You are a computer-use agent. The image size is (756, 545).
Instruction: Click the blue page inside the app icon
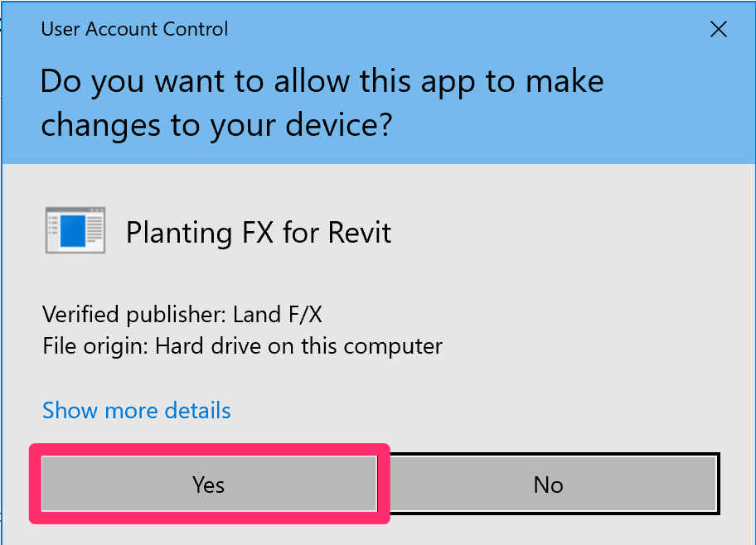pyautogui.click(x=73, y=233)
